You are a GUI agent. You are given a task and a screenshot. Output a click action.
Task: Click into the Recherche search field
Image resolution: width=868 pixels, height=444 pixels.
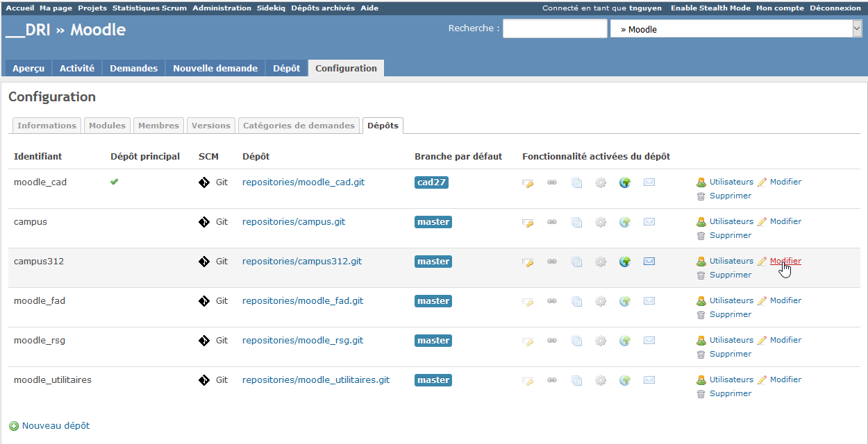point(554,28)
